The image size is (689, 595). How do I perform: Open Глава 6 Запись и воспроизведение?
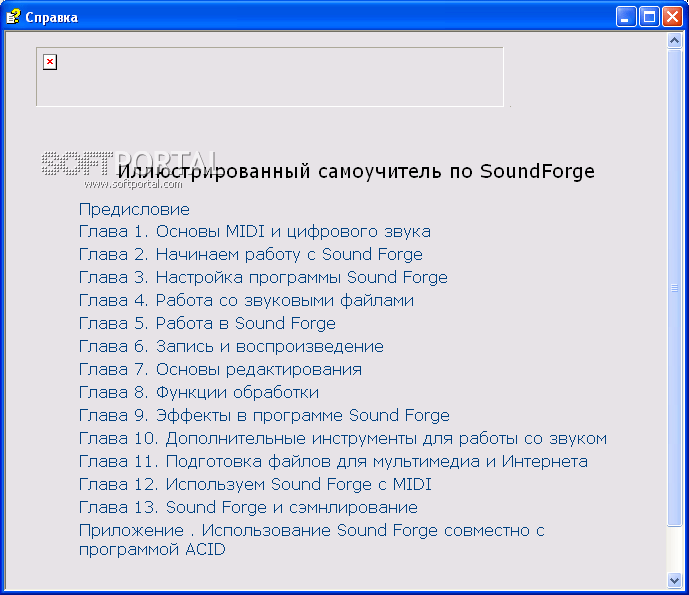231,347
